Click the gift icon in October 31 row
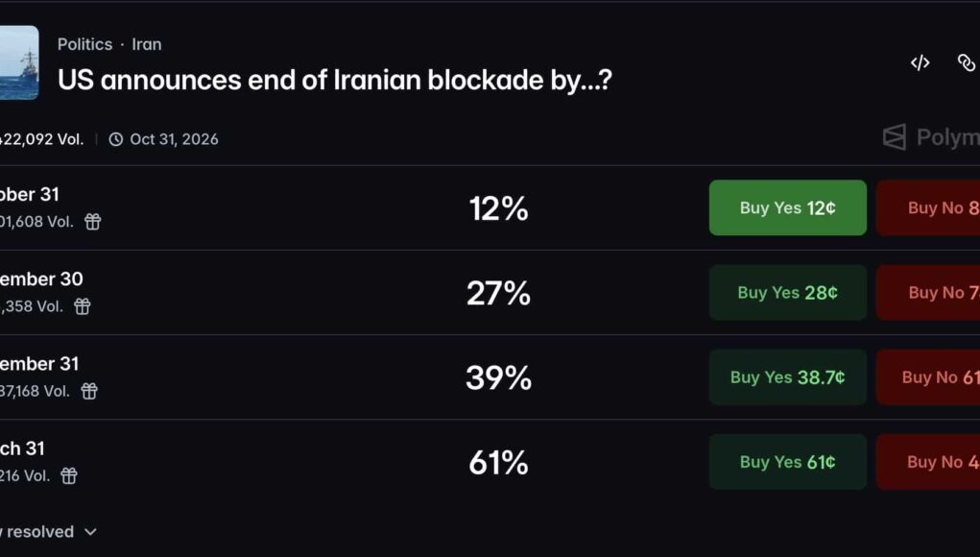The image size is (980, 557). [92, 221]
